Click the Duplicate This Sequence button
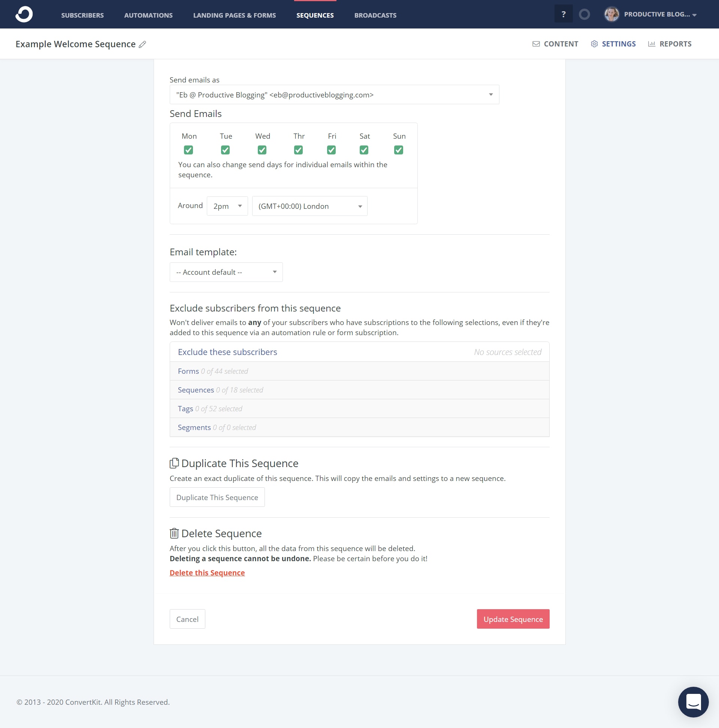Viewport: 719px width, 728px height. (217, 497)
